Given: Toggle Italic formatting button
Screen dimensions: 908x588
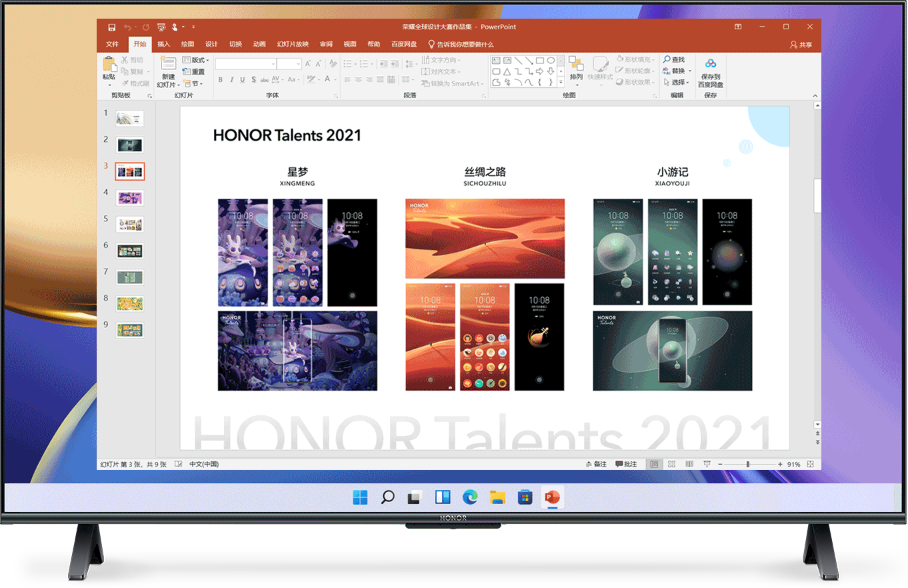Looking at the screenshot, I should tap(231, 79).
